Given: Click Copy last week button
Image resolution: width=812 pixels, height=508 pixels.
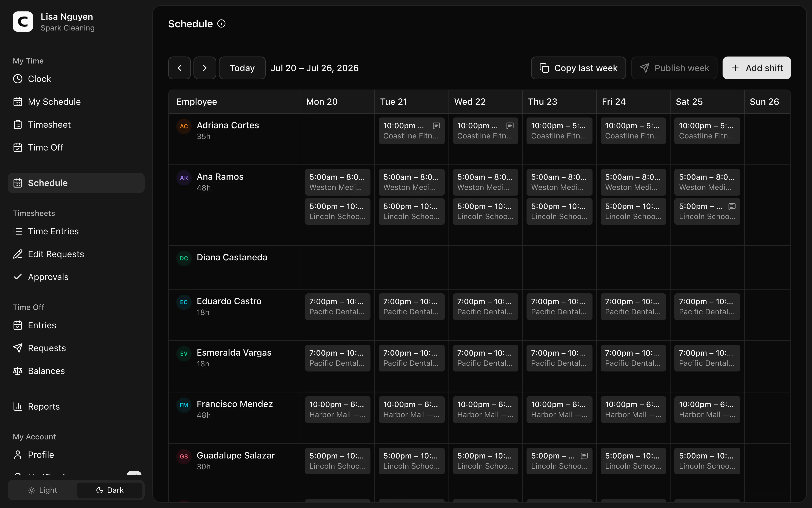Looking at the screenshot, I should (x=579, y=68).
